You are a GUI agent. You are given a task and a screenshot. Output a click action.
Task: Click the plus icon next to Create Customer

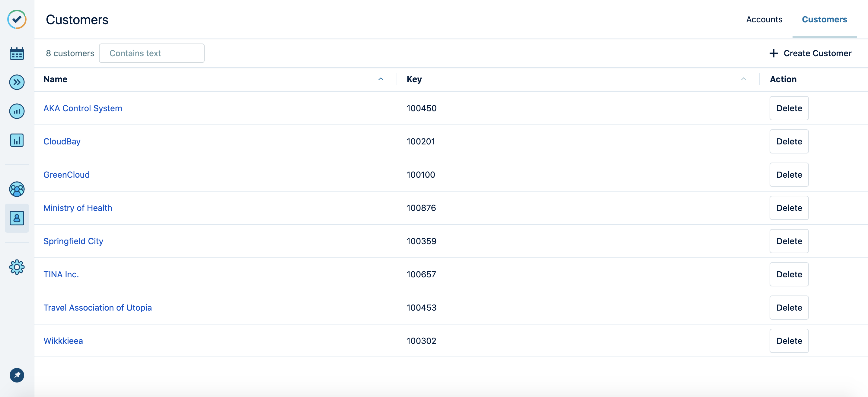point(773,53)
